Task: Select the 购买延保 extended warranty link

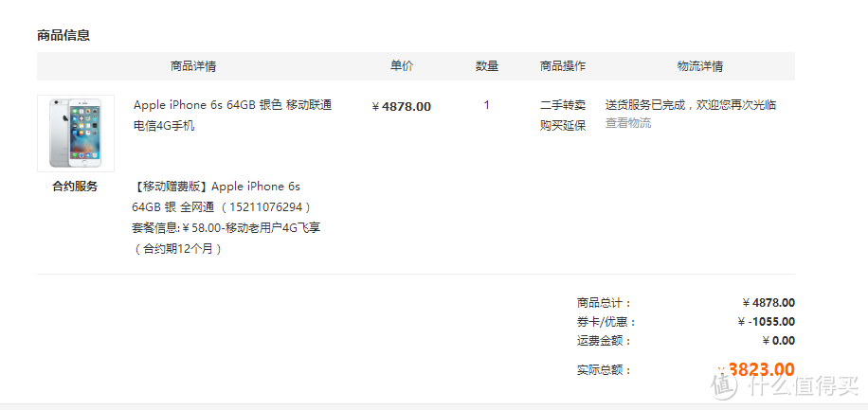Action: pos(563,125)
